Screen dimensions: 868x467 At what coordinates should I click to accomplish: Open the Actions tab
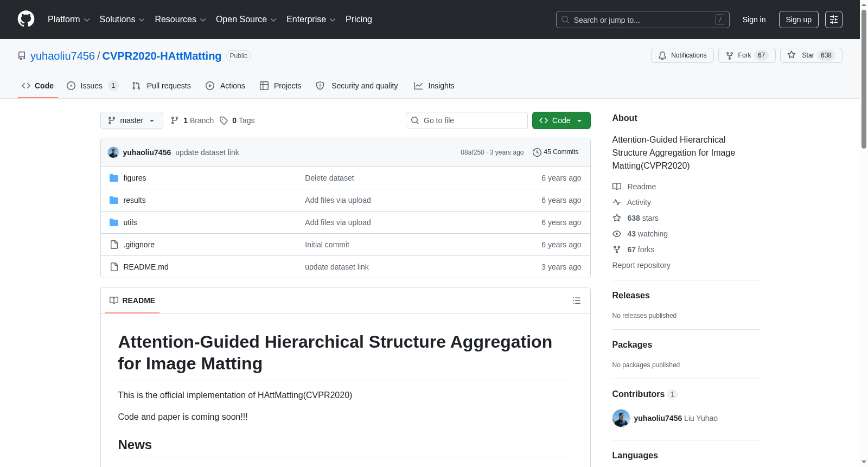coord(226,86)
